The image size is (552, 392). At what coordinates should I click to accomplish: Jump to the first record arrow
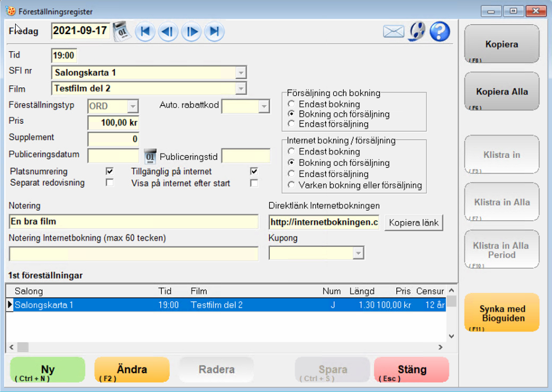145,31
